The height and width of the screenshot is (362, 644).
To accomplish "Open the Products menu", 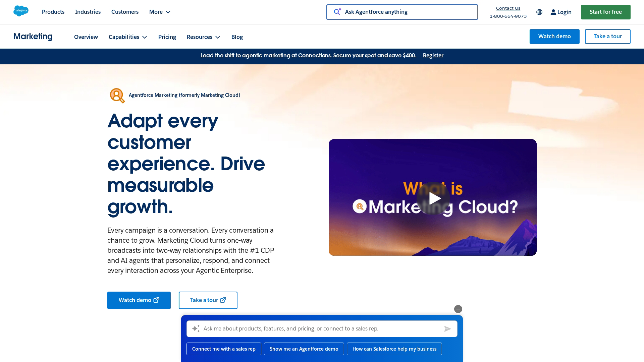I will [53, 12].
